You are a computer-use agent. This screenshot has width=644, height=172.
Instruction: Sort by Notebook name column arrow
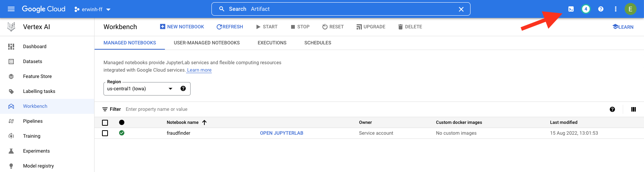pyautogui.click(x=204, y=122)
